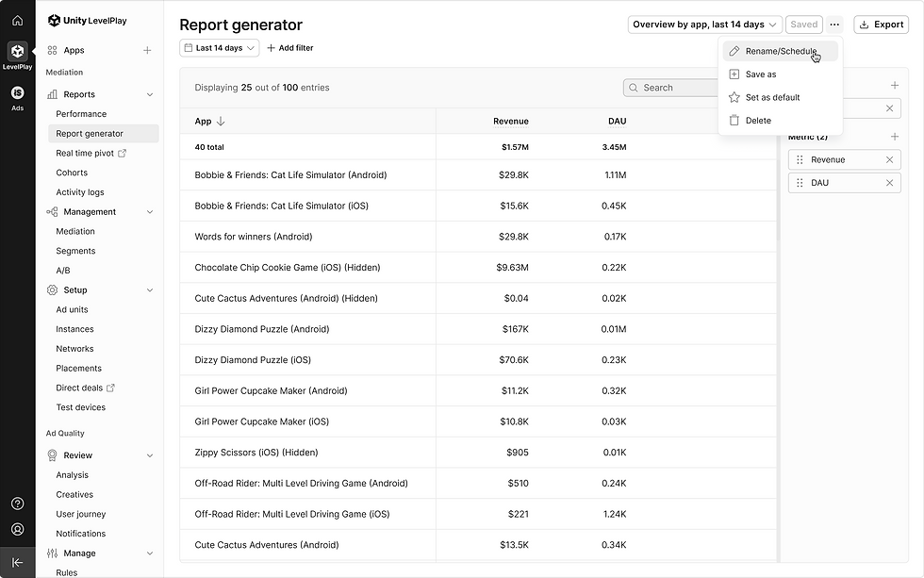
Task: Sort by the Revenue column header
Action: [x=511, y=122]
